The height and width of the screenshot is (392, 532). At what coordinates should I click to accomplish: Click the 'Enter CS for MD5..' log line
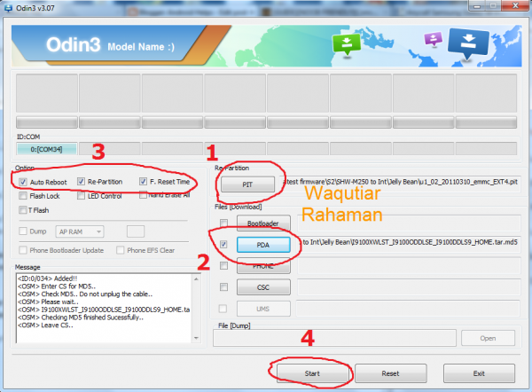68,286
